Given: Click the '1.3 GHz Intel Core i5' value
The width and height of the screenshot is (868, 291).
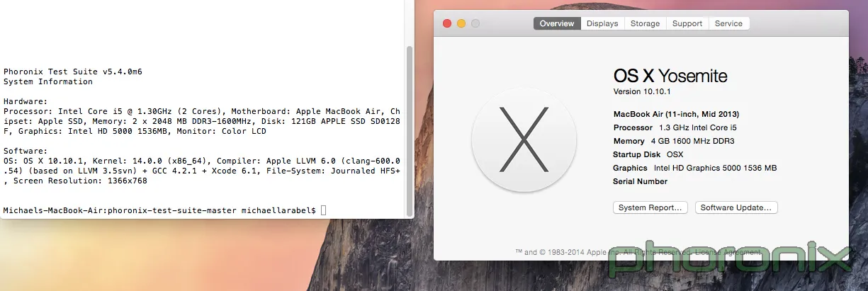Looking at the screenshot, I should click(698, 127).
